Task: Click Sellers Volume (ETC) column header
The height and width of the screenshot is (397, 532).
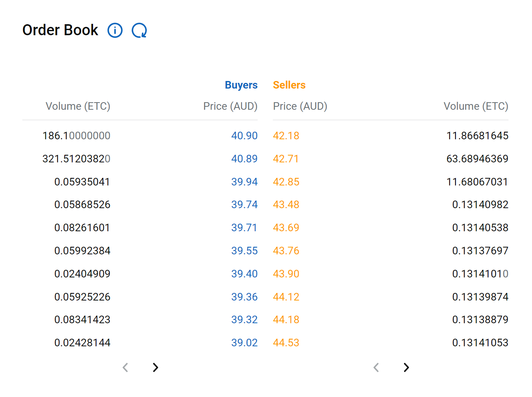Action: 476,106
